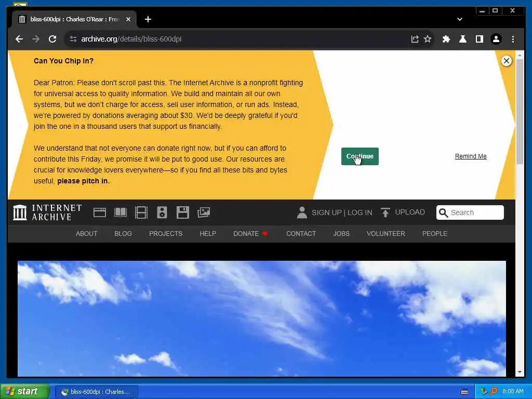Open the DONATE menu item
Image resolution: width=532 pixels, height=399 pixels.
click(x=250, y=234)
